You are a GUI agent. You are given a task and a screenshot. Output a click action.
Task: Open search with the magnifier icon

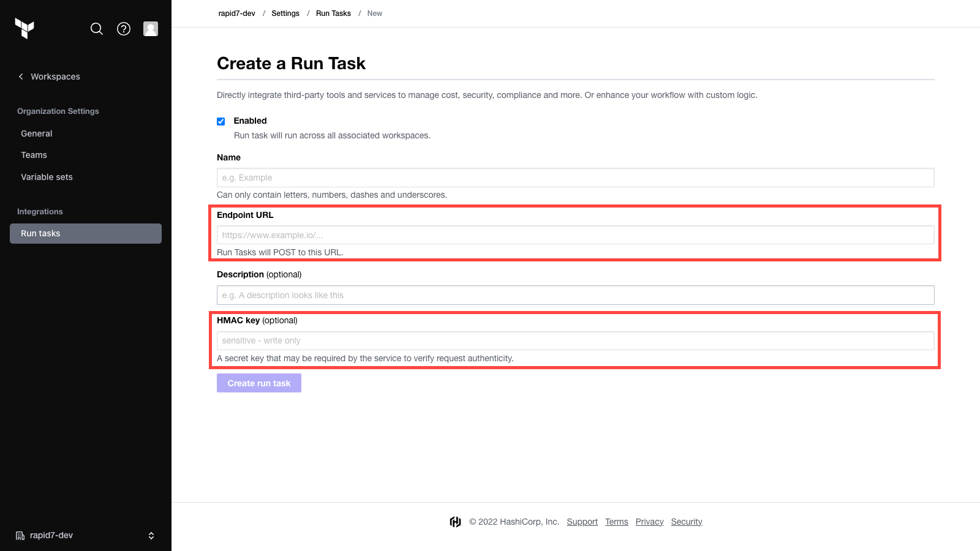(97, 29)
